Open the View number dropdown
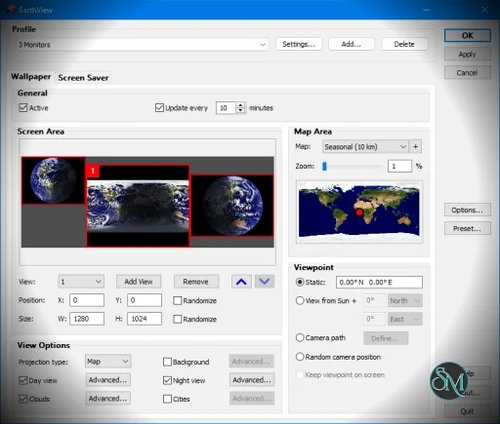500x424 pixels. coord(81,282)
